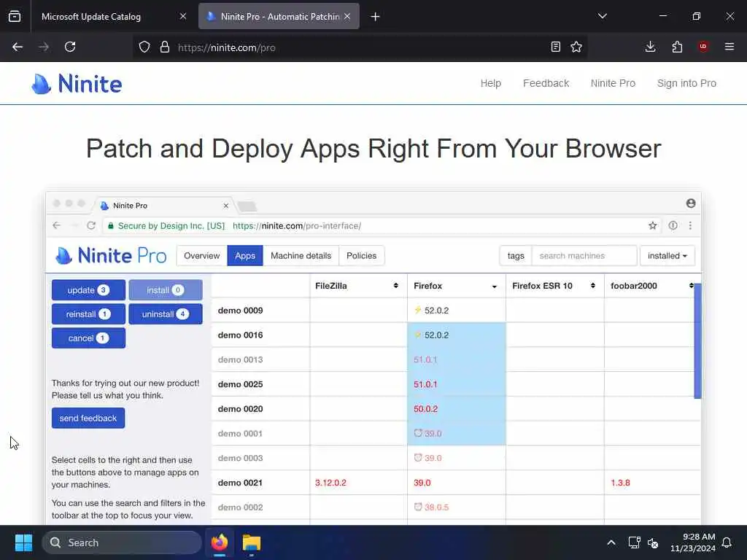Close the Microsoft Update Catalog tab
747x560 pixels.
183,17
